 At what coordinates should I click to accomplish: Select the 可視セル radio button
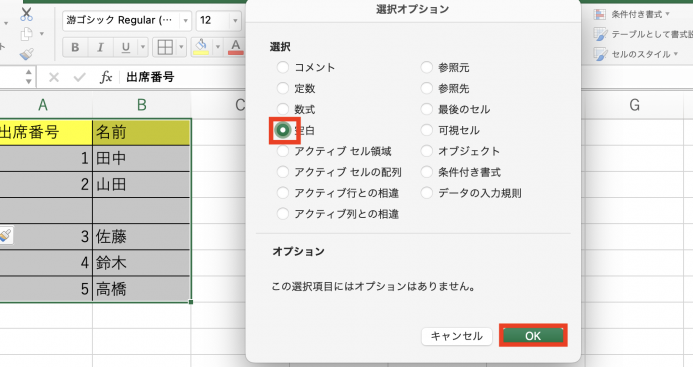coord(426,130)
